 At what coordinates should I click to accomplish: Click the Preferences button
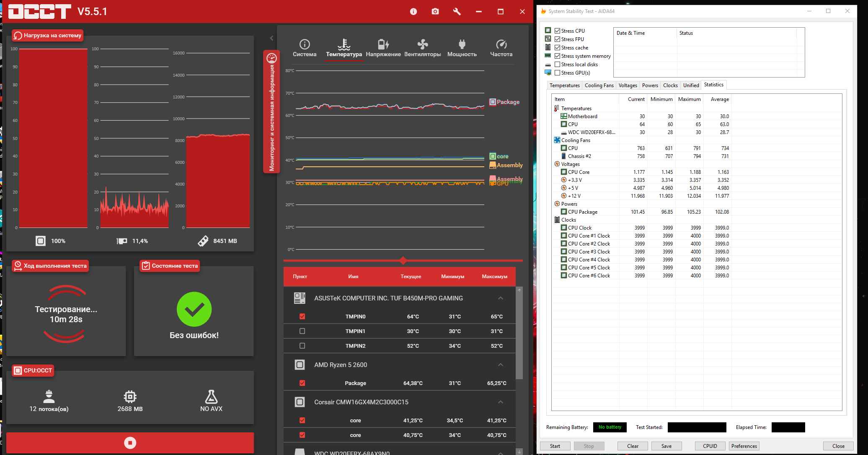click(x=744, y=446)
